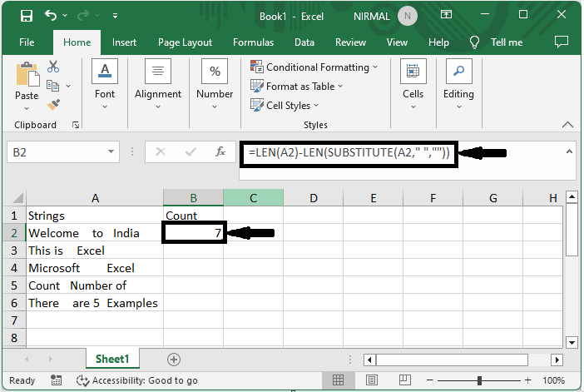Click the Paste button
584x392 pixels.
[27, 83]
